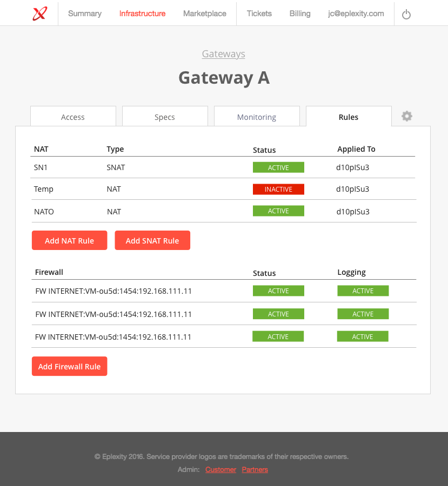This screenshot has height=486, width=448.
Task: Toggle Logging badge of third firewall rule
Action: (363, 336)
